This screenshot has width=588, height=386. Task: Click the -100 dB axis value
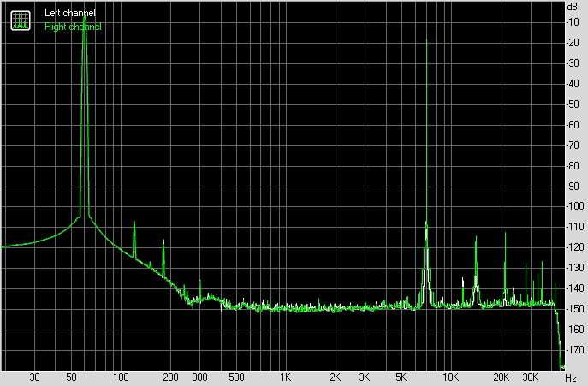[574, 206]
